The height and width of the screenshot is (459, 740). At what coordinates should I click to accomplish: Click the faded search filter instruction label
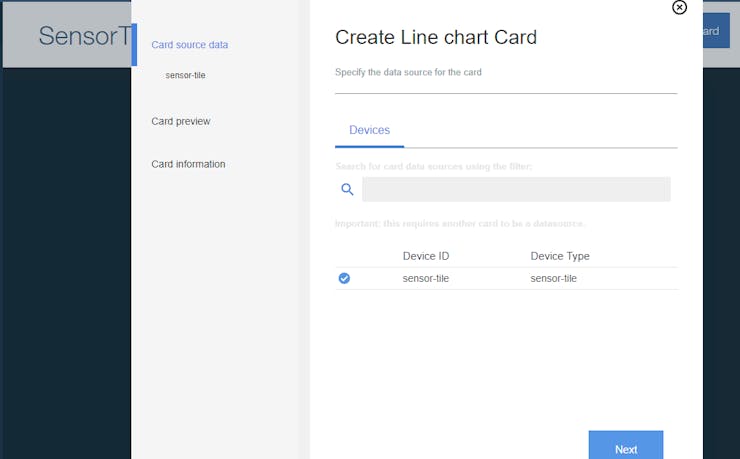point(434,166)
